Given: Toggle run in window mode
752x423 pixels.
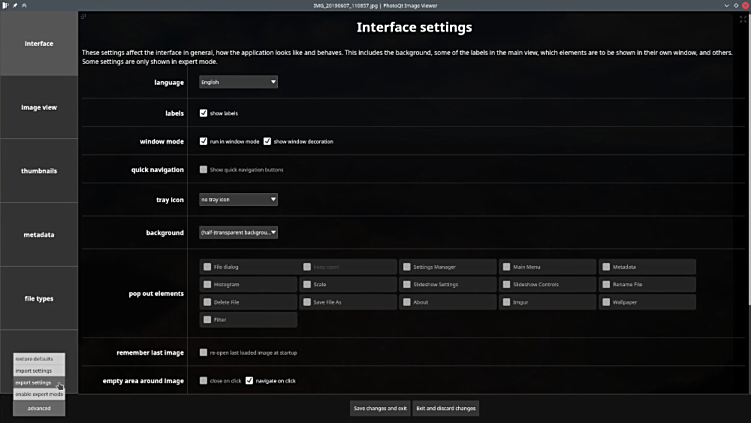Looking at the screenshot, I should pos(204,141).
